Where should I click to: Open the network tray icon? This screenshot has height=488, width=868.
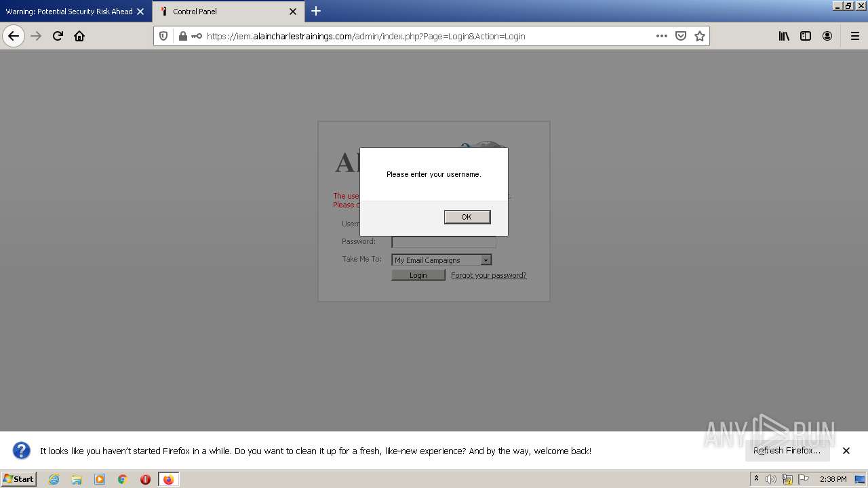787,479
